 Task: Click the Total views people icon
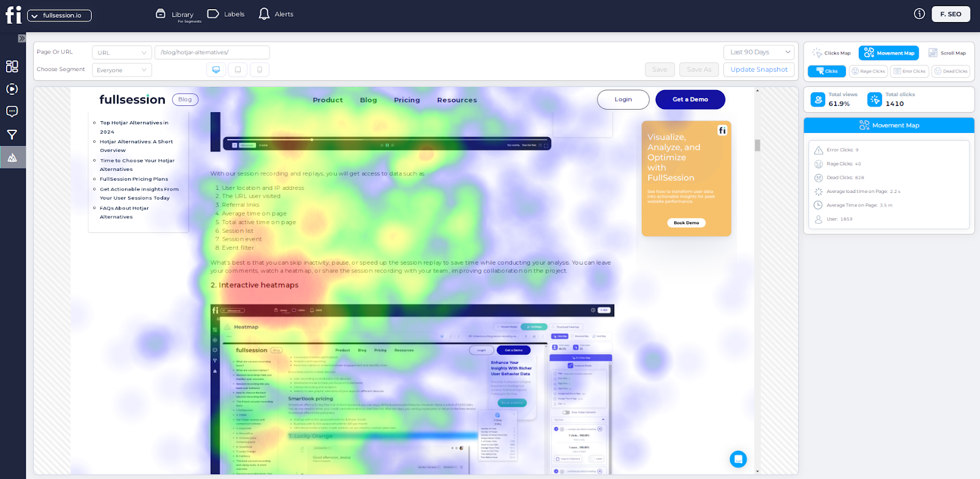pos(818,99)
